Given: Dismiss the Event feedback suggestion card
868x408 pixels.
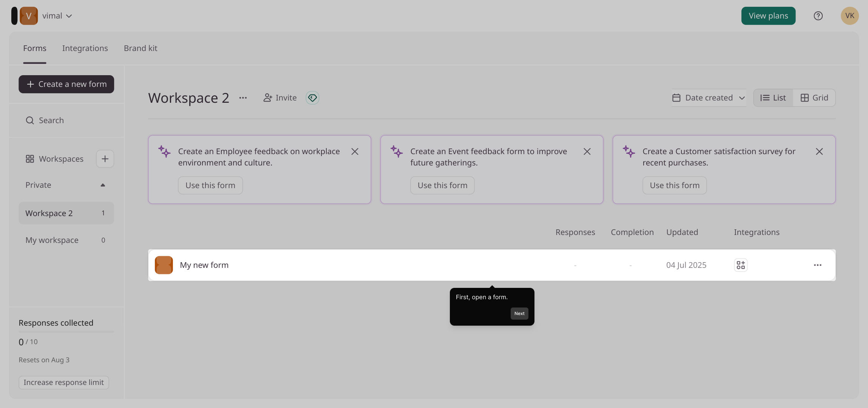Looking at the screenshot, I should pyautogui.click(x=587, y=151).
